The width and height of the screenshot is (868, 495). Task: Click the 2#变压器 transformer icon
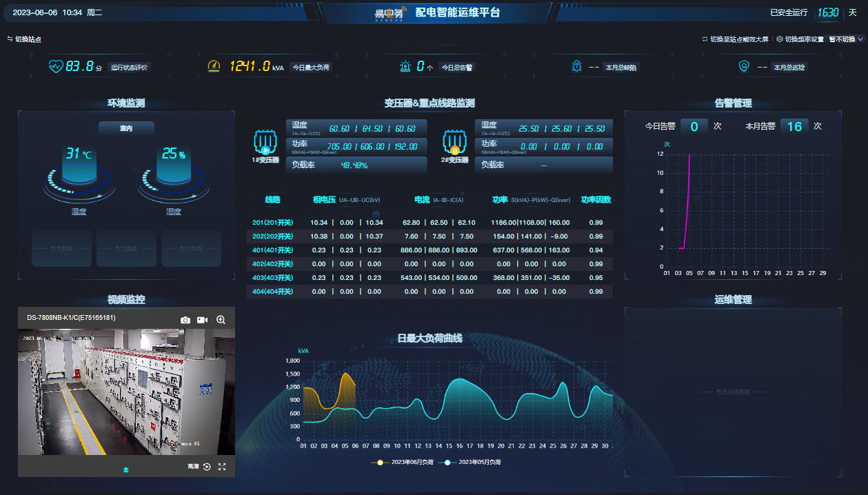click(x=454, y=143)
